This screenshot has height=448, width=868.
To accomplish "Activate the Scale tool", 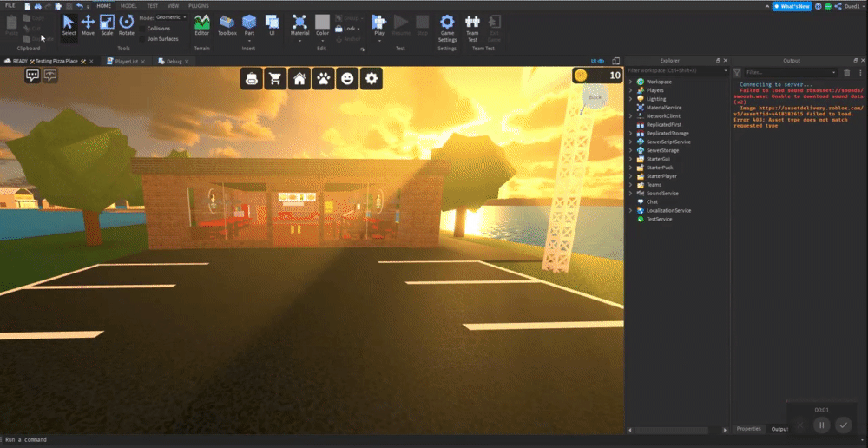I will coord(107,25).
